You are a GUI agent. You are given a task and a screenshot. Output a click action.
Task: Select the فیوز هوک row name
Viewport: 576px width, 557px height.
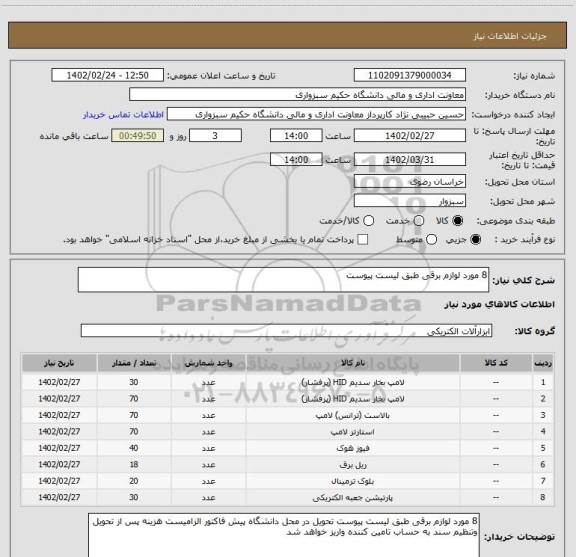[353, 448]
